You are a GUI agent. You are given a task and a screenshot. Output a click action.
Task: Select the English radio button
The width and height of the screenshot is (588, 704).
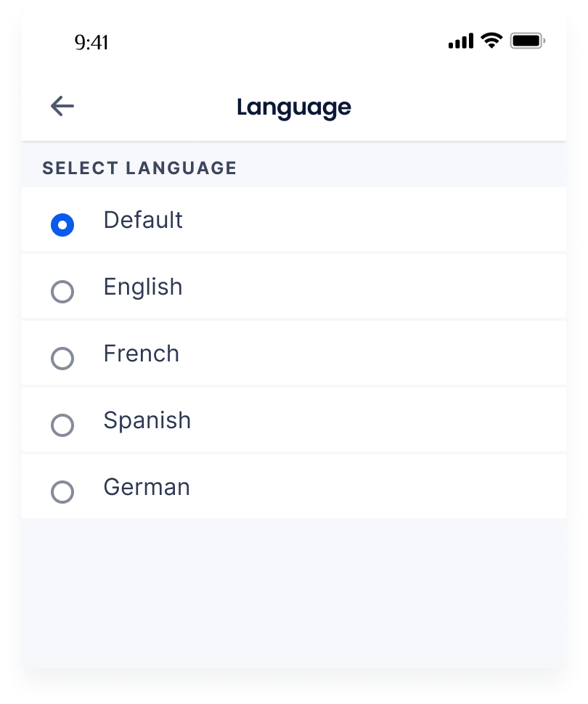(64, 292)
